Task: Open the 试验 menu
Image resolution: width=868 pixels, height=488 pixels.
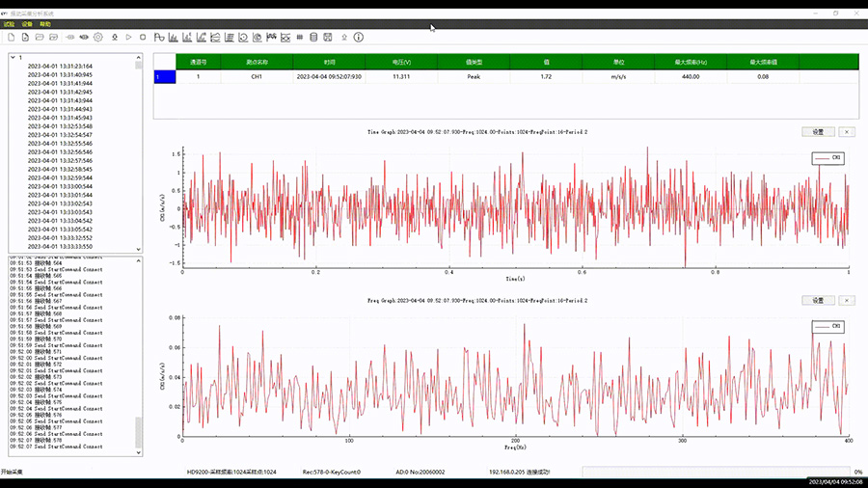Action: click(x=9, y=24)
